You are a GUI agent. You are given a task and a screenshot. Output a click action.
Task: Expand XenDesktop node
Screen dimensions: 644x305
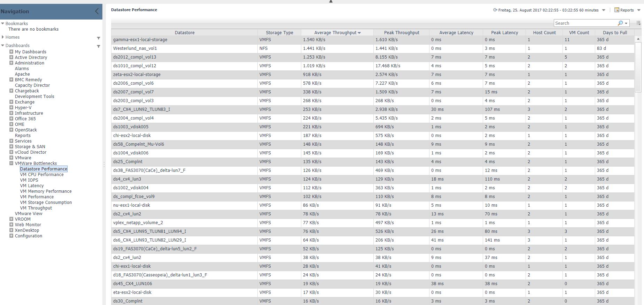pos(11,230)
